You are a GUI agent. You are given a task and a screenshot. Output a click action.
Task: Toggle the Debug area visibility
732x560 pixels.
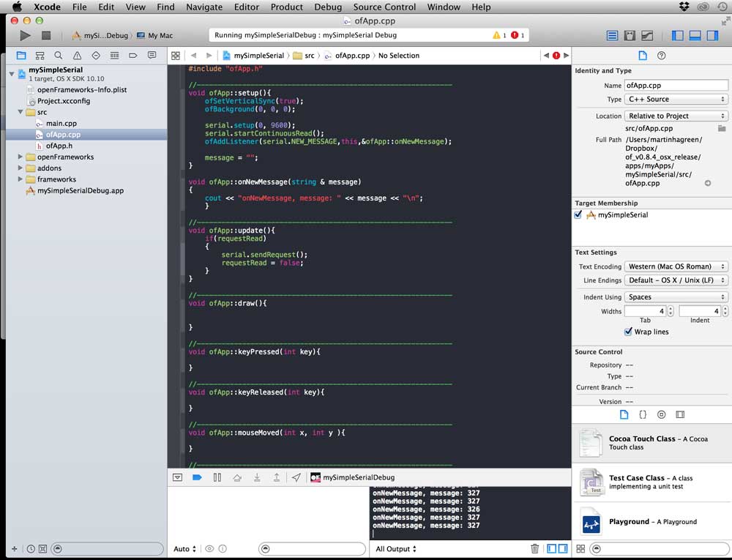695,35
